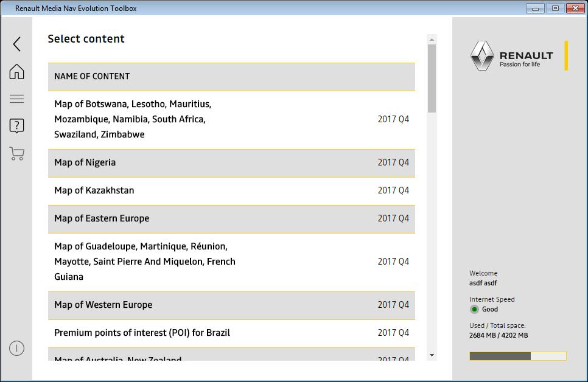Click the vertical scrollbar thumb
This screenshot has height=382, width=588.
coord(432,78)
